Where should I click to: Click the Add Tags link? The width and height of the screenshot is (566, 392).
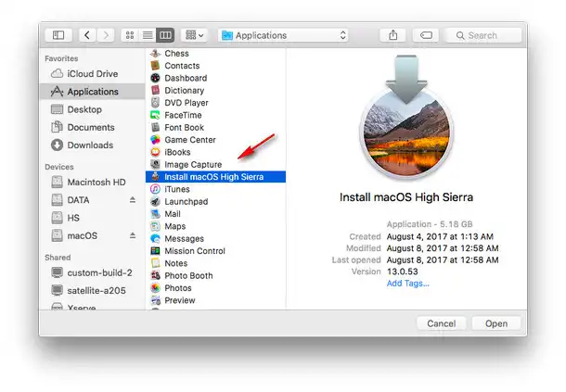click(407, 284)
